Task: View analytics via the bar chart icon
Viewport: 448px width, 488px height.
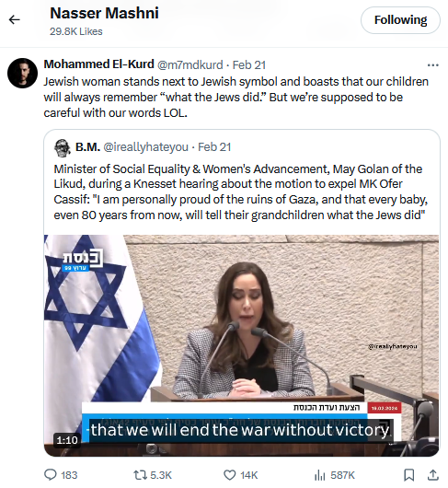Action: pyautogui.click(x=319, y=475)
